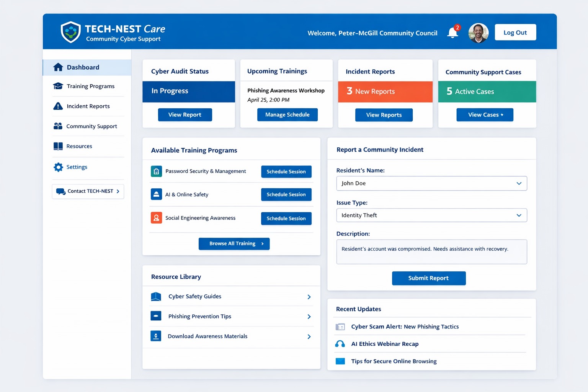Click the profile avatar picture
588x392 pixels.
[478, 33]
